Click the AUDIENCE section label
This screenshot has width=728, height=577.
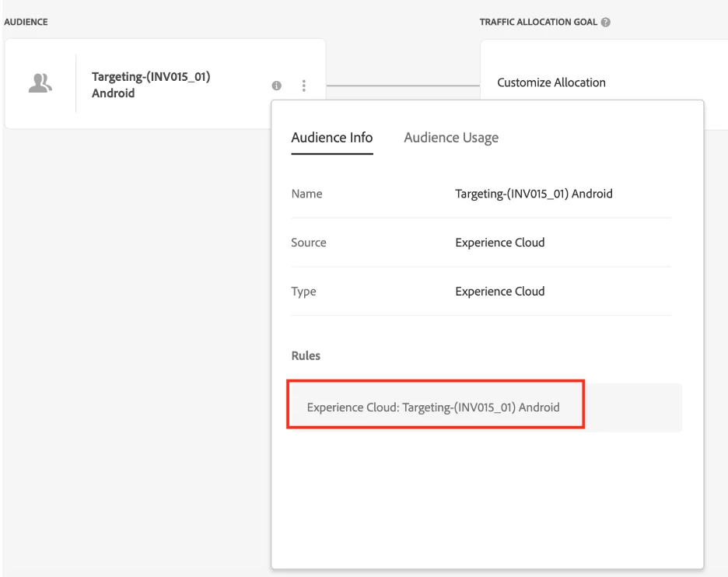[x=26, y=23]
